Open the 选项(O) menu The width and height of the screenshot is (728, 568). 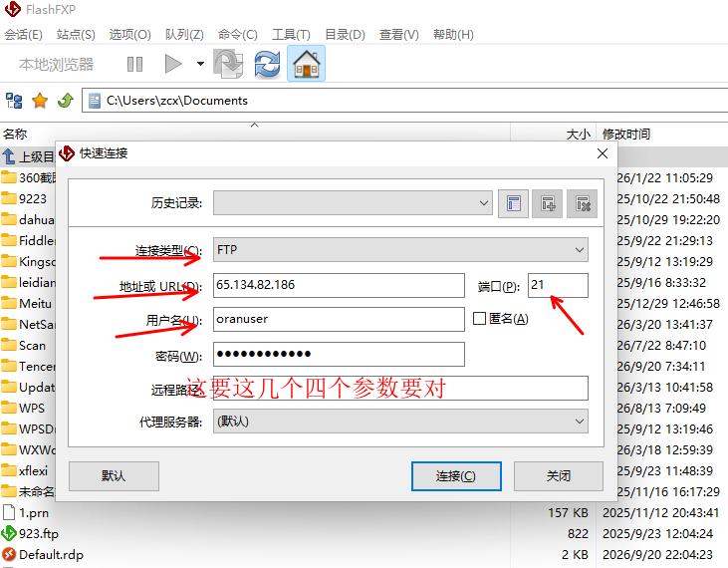point(130,35)
